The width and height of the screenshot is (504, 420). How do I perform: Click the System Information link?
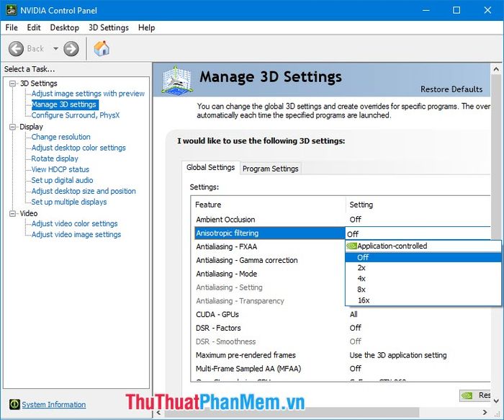(x=54, y=405)
